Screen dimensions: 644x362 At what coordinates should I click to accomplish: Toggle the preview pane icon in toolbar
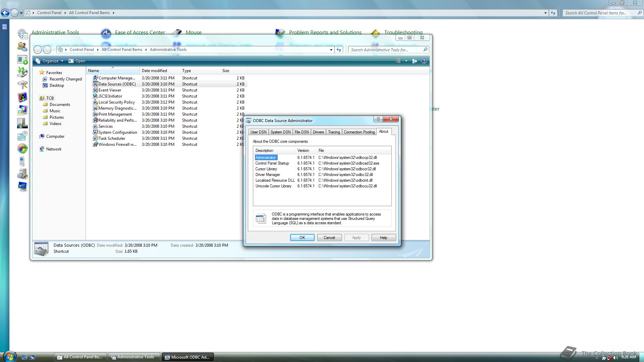[x=415, y=61]
